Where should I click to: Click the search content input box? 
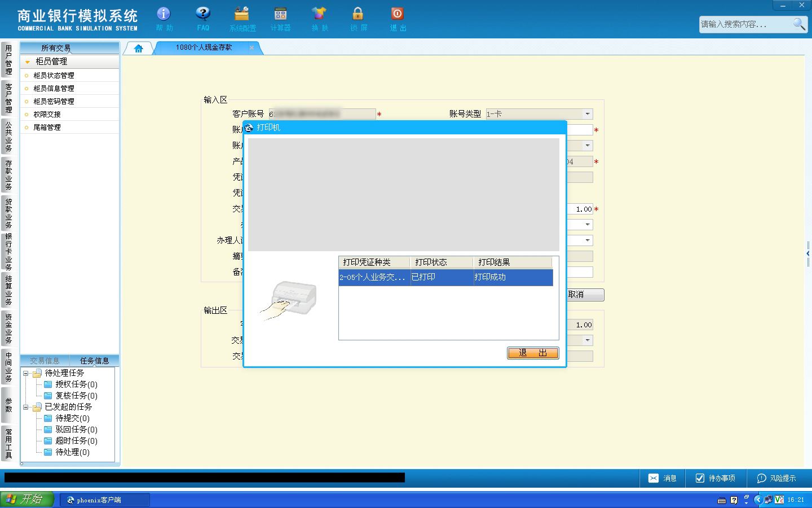coord(745,24)
